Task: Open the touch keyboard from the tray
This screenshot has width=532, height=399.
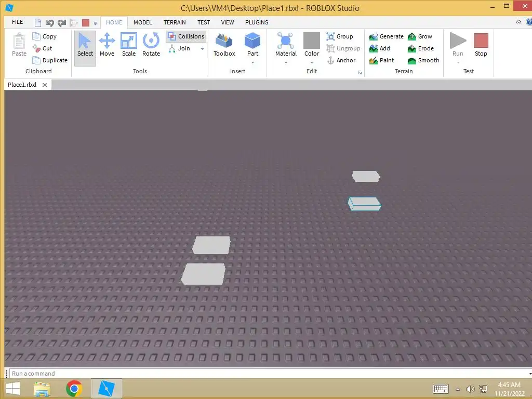Action: (441, 389)
